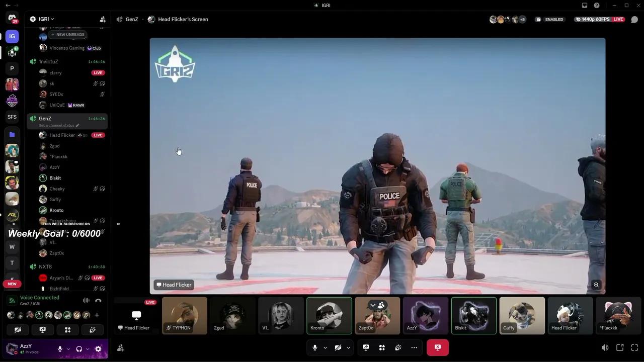Viewport: 644px width, 362px height.
Task: Expand camera options arrow in call bar
Action: pos(348,347)
